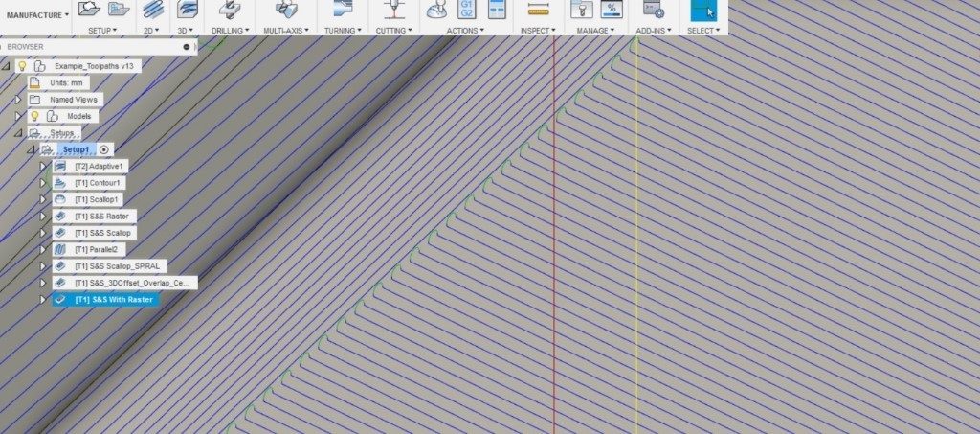Toggle visibility bulb of Example_Toolpaths v13

tap(23, 66)
